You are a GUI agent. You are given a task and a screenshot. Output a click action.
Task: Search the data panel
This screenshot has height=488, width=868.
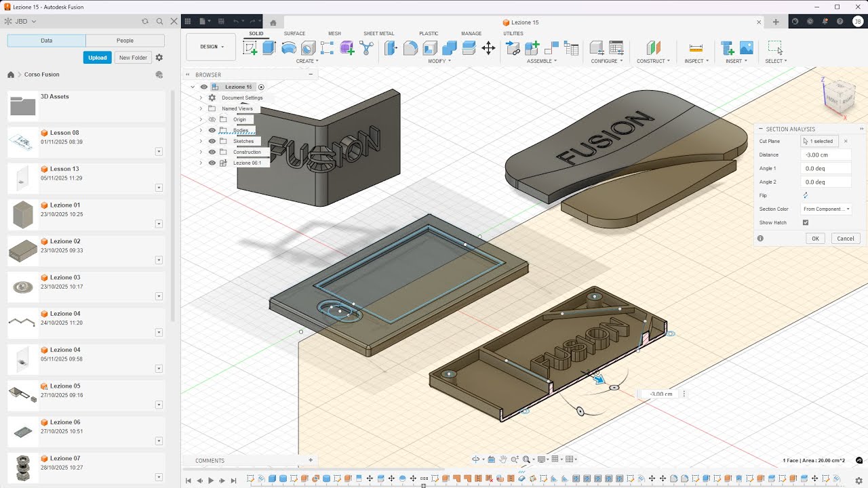click(x=159, y=22)
